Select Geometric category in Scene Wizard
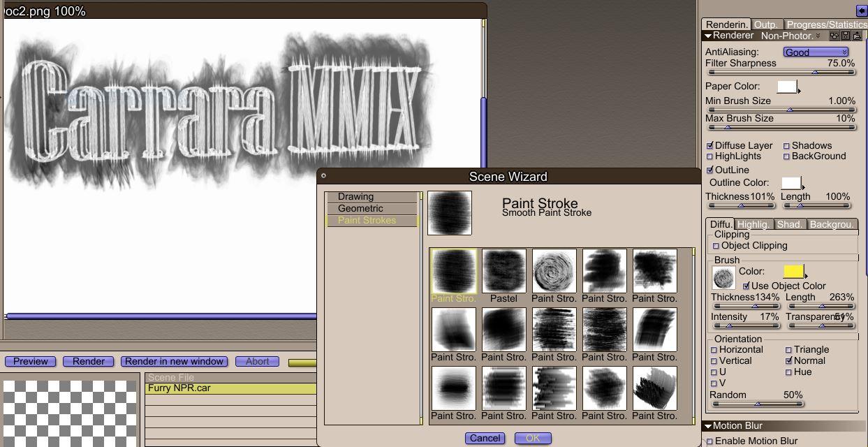 click(x=372, y=208)
